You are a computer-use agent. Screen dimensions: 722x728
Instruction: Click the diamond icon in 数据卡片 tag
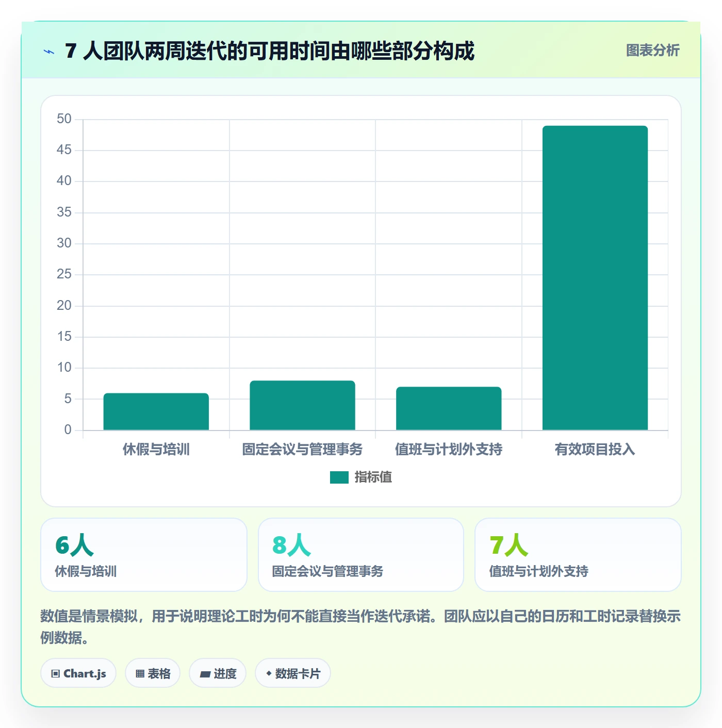[269, 673]
